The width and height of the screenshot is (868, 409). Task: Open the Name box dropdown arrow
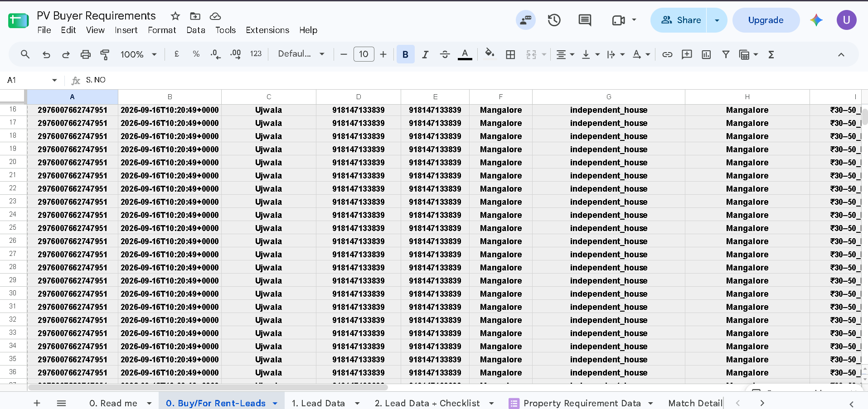click(54, 80)
